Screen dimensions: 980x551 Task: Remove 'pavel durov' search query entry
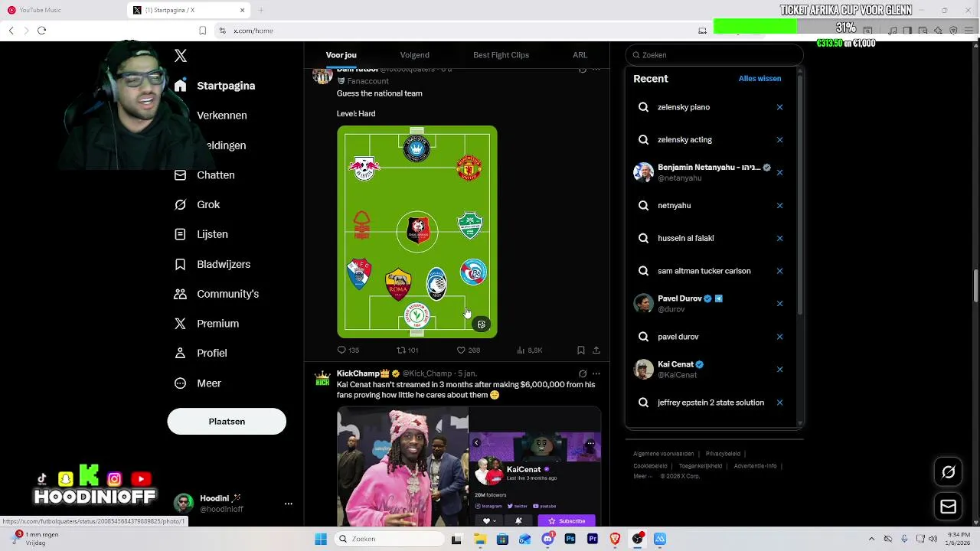tap(779, 337)
